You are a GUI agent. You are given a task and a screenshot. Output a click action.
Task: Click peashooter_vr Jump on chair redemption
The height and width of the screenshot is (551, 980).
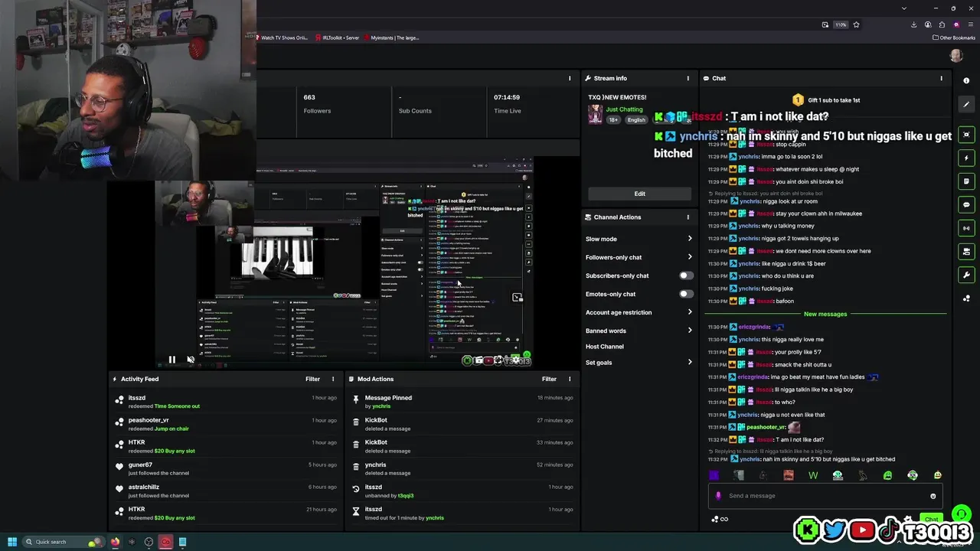coord(226,425)
